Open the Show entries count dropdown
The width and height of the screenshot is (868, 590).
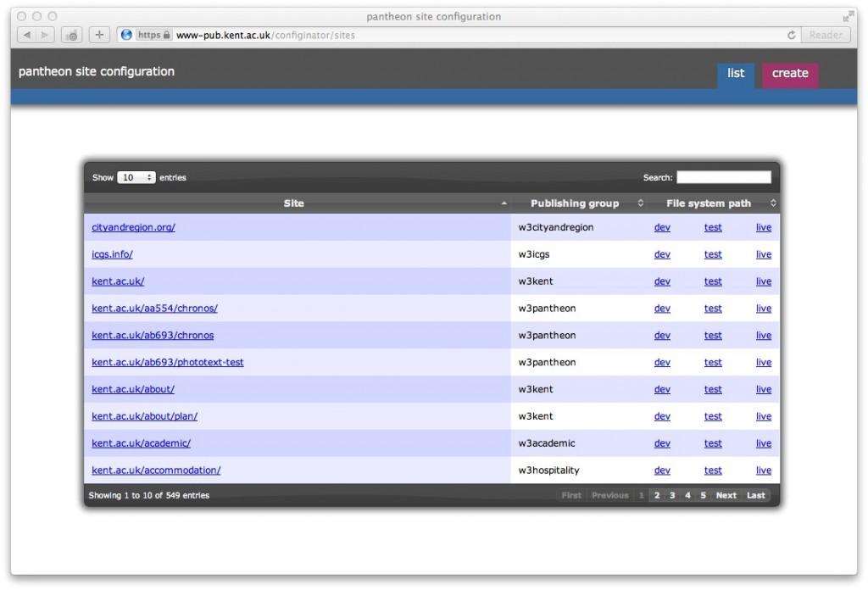(136, 178)
